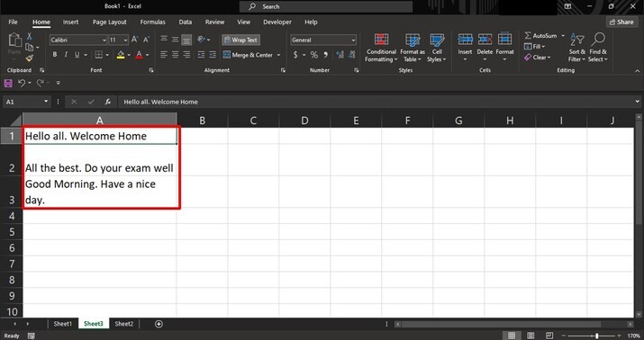Viewport: 644px width, 340px height.
Task: Switch to the Insert tab
Action: coord(70,22)
